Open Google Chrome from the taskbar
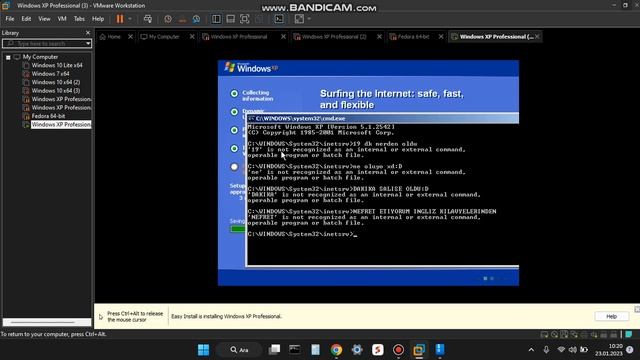Viewport: 640px width, 360px height. tap(336, 350)
